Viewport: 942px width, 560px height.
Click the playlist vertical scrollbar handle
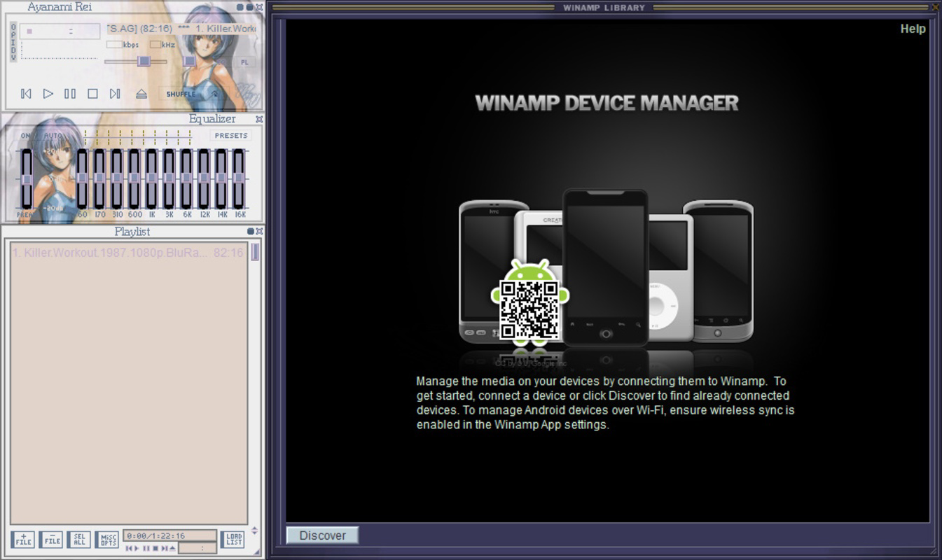(x=255, y=252)
